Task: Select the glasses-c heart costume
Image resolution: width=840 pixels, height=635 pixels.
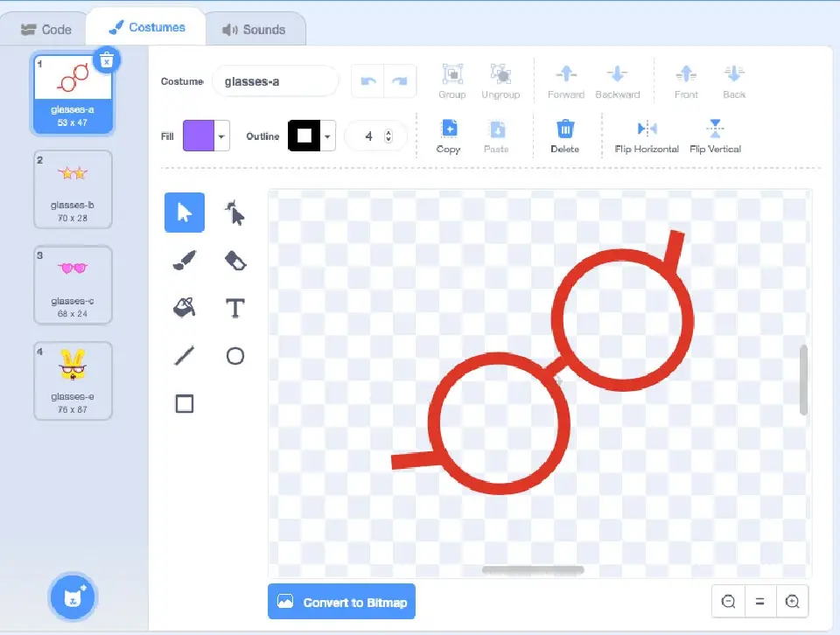Action: pyautogui.click(x=73, y=285)
